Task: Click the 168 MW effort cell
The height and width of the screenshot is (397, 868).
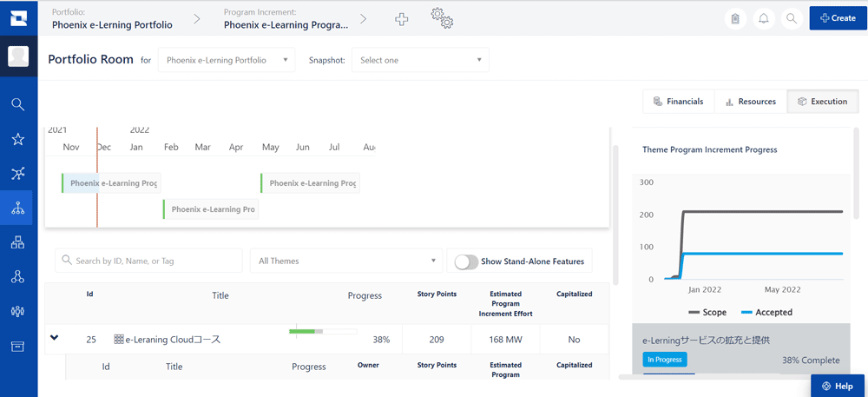Action: coord(505,340)
